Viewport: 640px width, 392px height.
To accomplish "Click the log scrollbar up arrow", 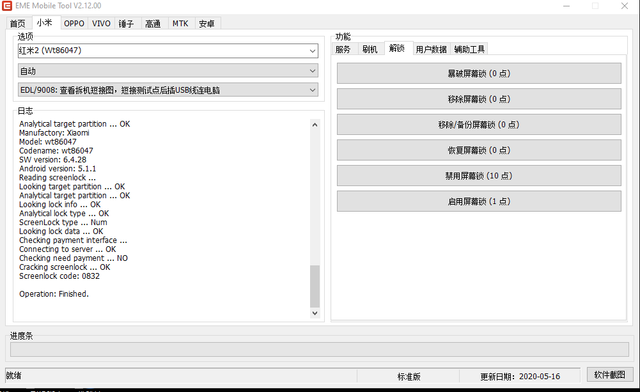I will [x=315, y=125].
